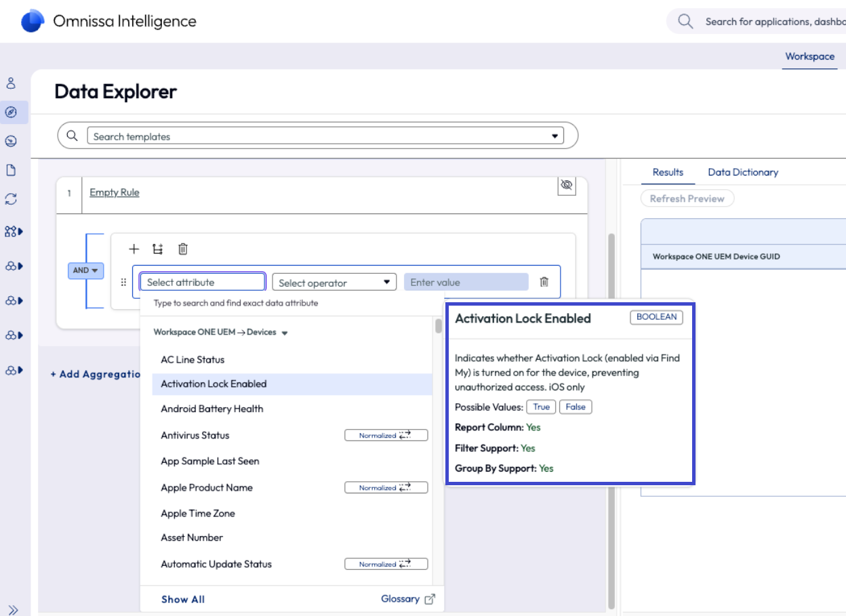The image size is (846, 616).
Task: Click the attribute list scrollbar thumb
Action: click(439, 326)
